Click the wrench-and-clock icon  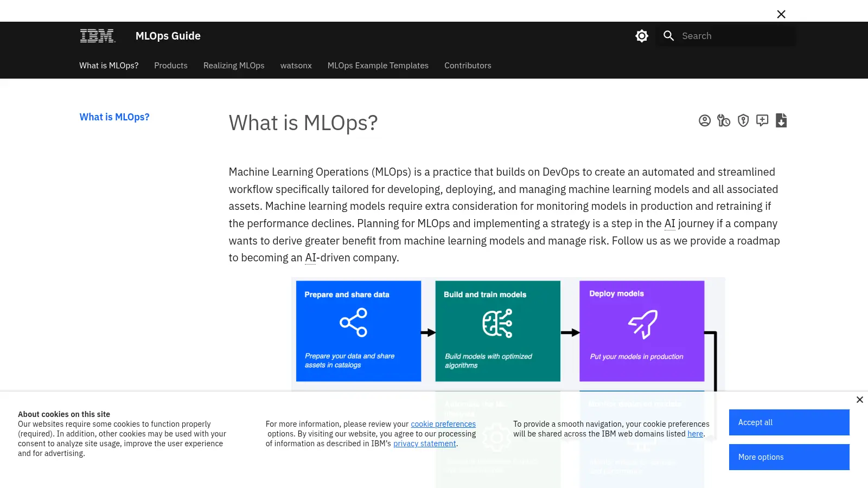click(x=724, y=120)
